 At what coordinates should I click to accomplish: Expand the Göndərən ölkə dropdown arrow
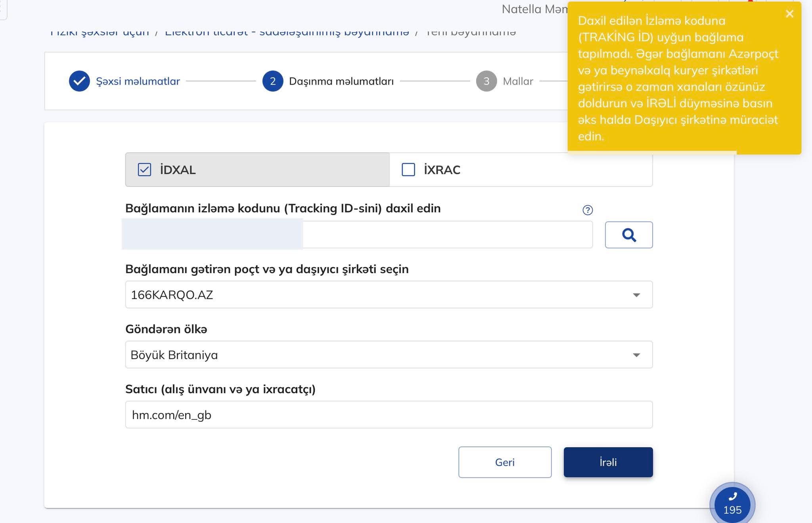636,355
